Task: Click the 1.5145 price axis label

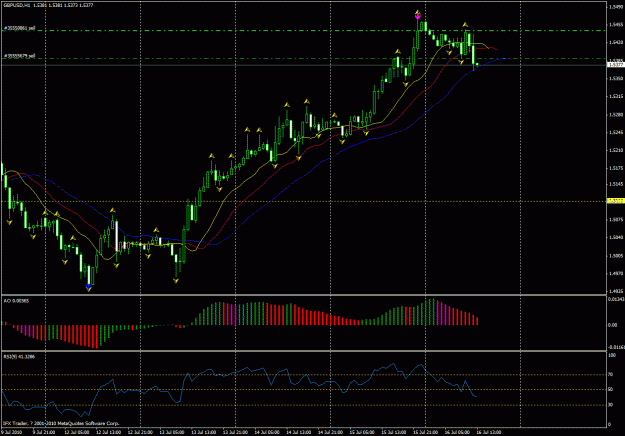Action: click(616, 184)
